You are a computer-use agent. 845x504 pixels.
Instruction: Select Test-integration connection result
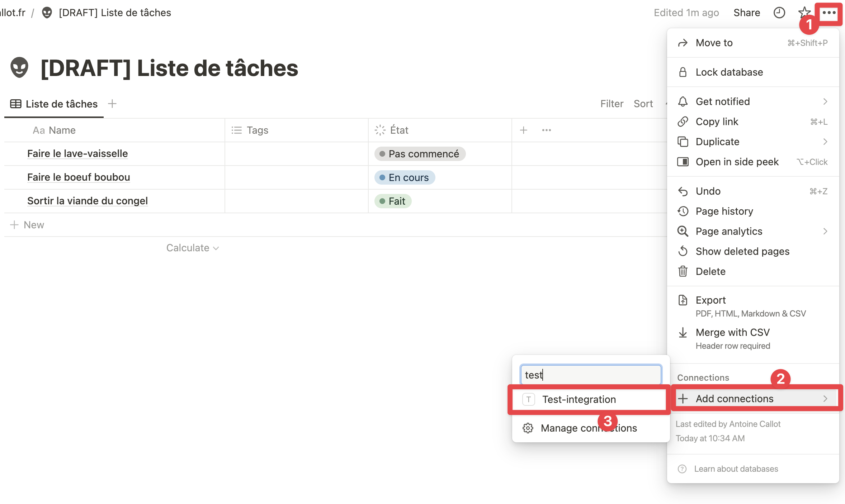click(579, 399)
